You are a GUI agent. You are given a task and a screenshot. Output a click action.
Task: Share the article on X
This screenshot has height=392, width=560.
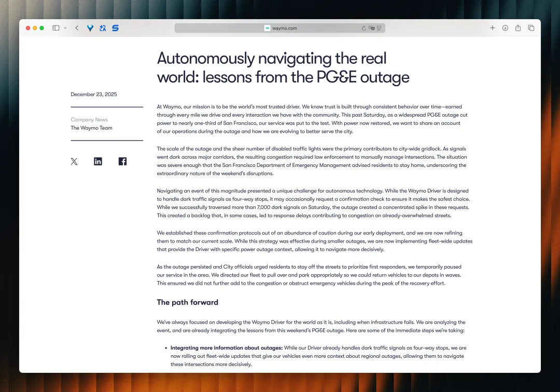click(74, 161)
